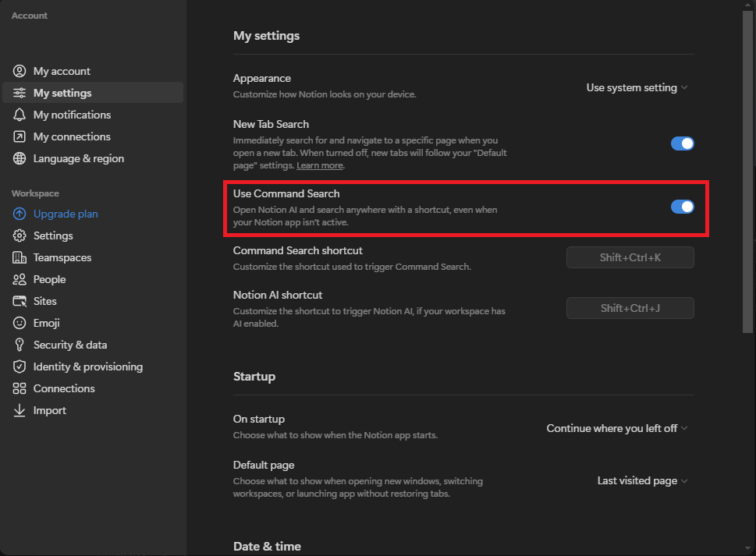Disable the New Tab Search toggle
This screenshot has height=556, width=756.
682,143
